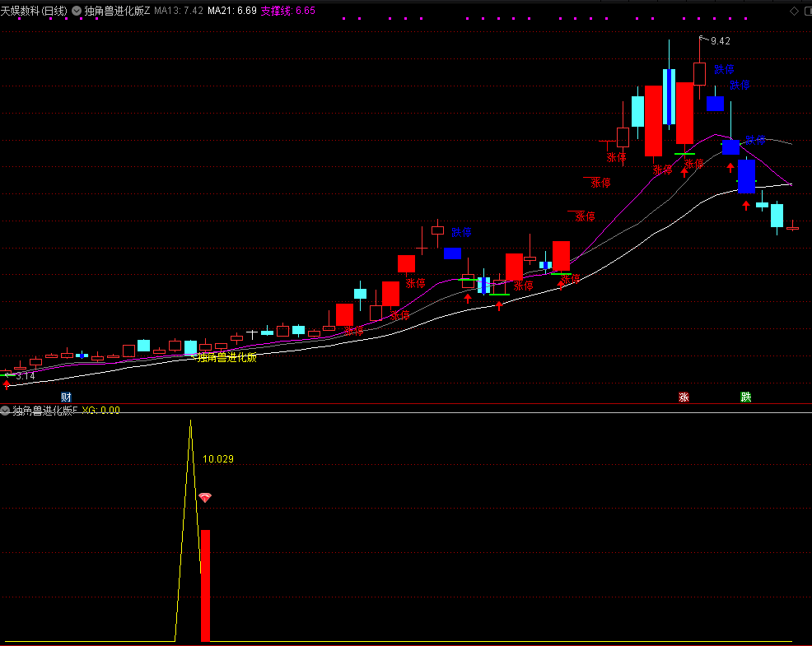Click the 3.14 low price label
This screenshot has width=812, height=646.
[25, 375]
